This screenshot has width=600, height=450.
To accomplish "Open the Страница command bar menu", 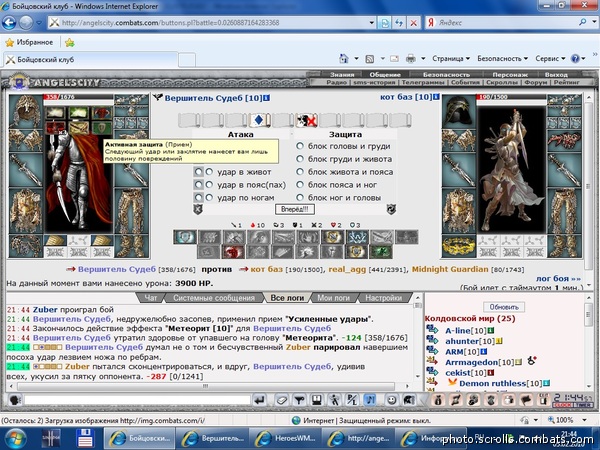I will tap(451, 59).
